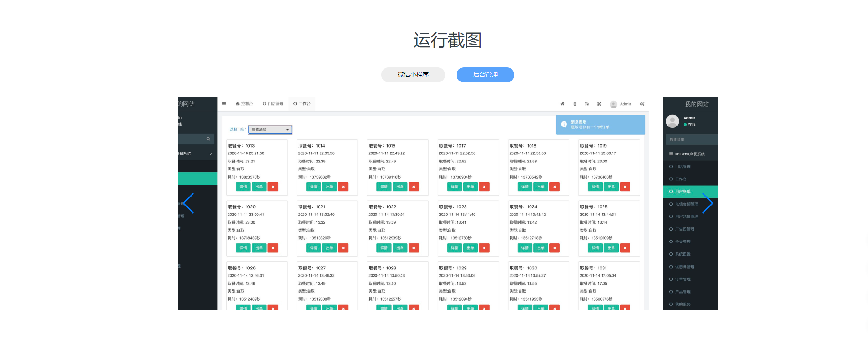Open 系统配置 in sidebar
Screen dimensions: 868x341
coord(690,254)
